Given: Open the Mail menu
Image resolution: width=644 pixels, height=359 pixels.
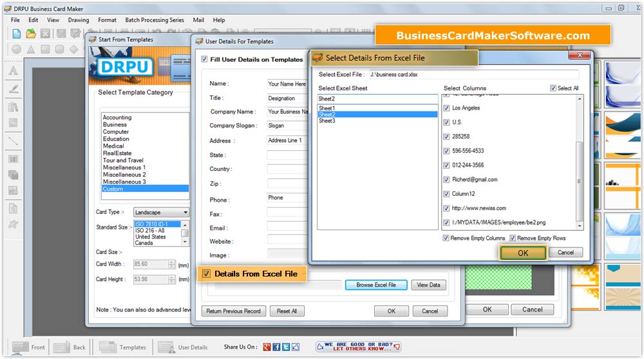Looking at the screenshot, I should [x=198, y=20].
